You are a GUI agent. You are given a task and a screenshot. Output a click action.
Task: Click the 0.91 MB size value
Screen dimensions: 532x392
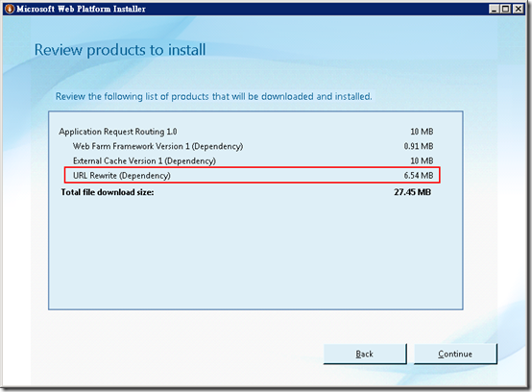419,146
